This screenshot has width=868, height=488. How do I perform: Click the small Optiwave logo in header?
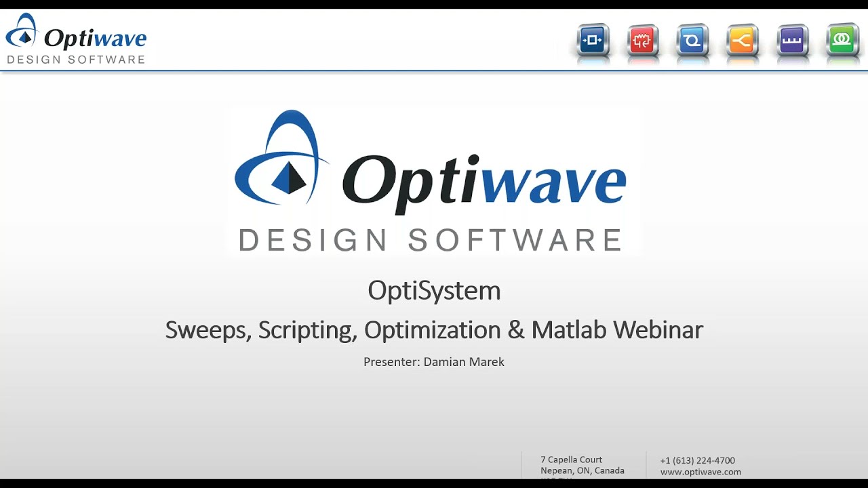click(76, 39)
